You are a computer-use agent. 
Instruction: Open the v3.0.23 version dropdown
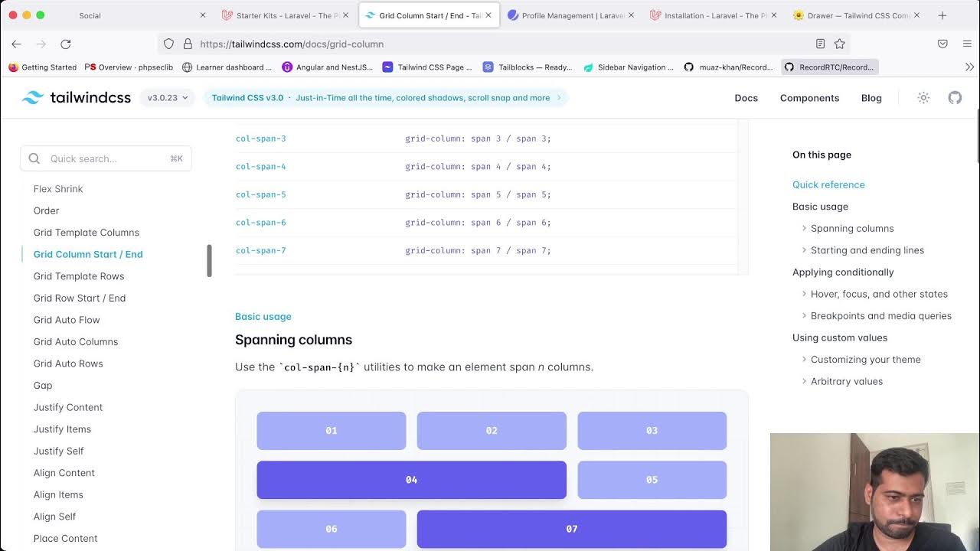tap(168, 98)
